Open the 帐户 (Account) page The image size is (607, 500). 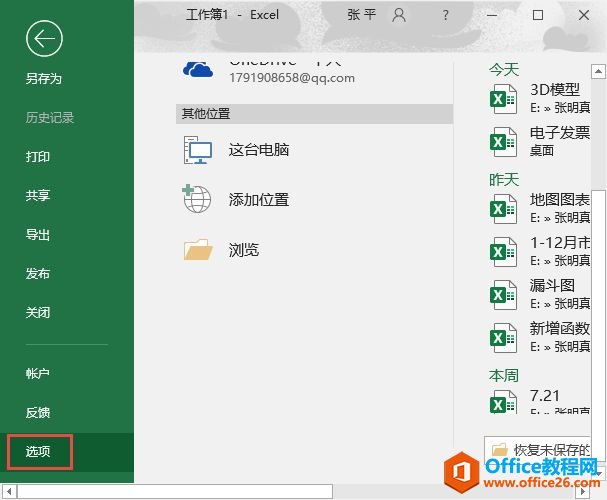(38, 373)
